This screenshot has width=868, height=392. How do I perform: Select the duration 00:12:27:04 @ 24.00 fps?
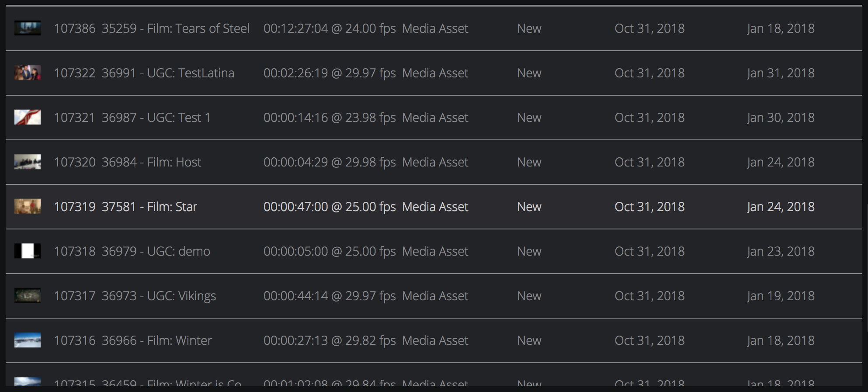click(330, 28)
